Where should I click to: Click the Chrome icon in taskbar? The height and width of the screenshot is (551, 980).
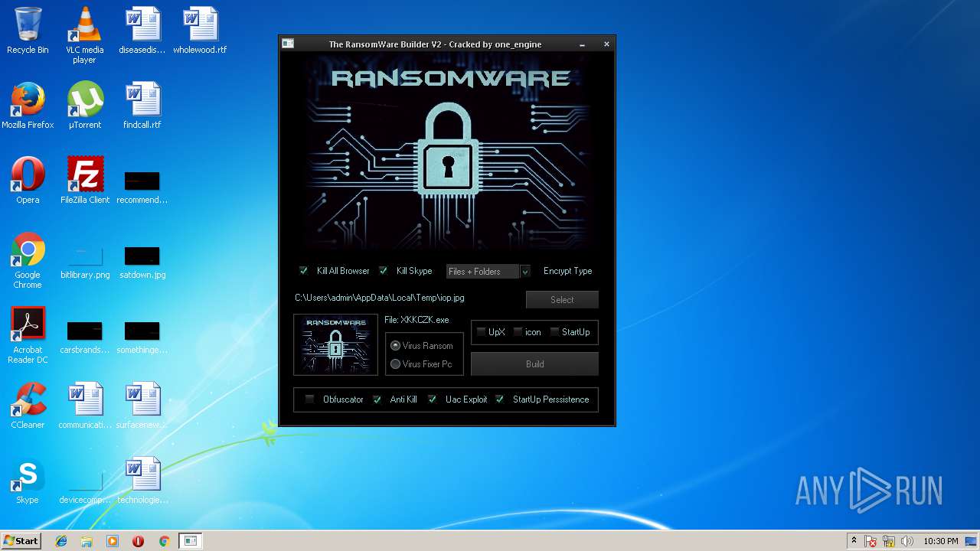pos(164,541)
